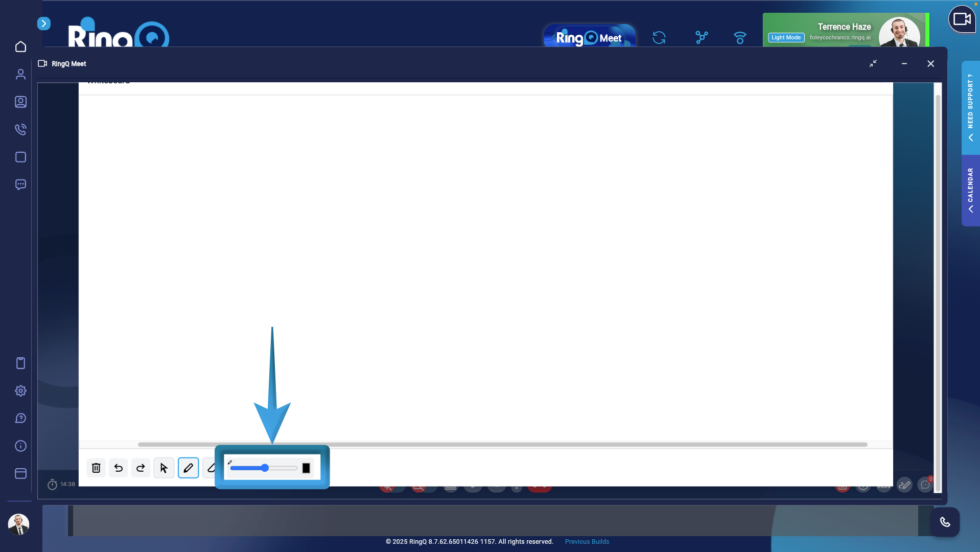The image size is (980, 552).
Task: Go to Home in the sidebar
Action: pos(20,47)
